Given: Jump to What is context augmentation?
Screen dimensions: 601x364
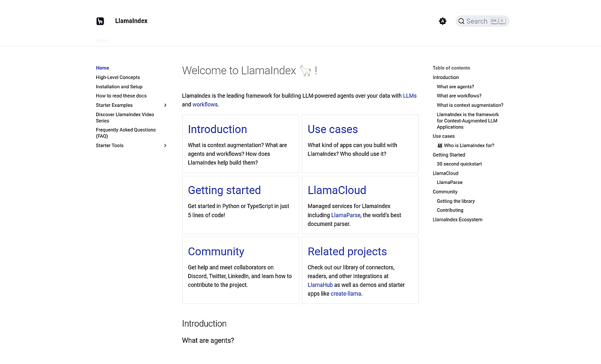Looking at the screenshot, I should [470, 105].
